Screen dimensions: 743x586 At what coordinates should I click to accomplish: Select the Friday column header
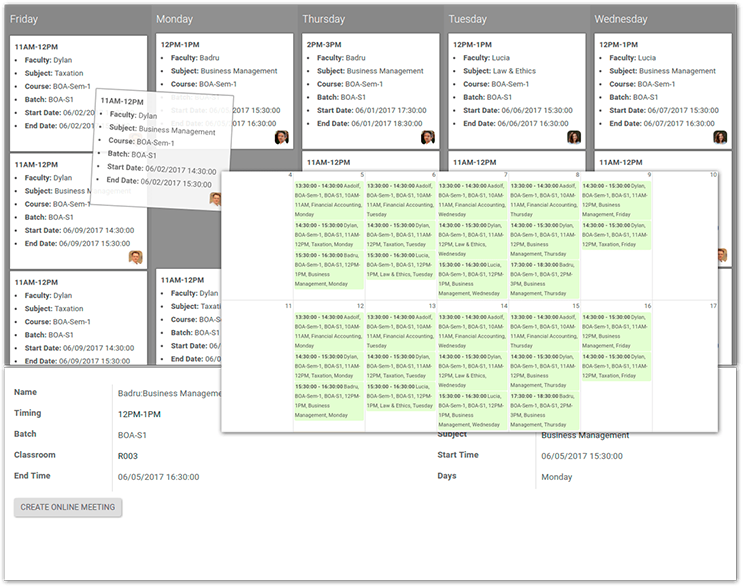pos(24,19)
